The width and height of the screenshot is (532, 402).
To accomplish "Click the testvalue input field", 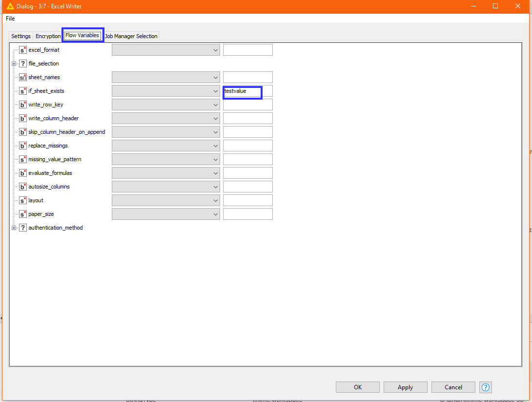I will tap(243, 91).
